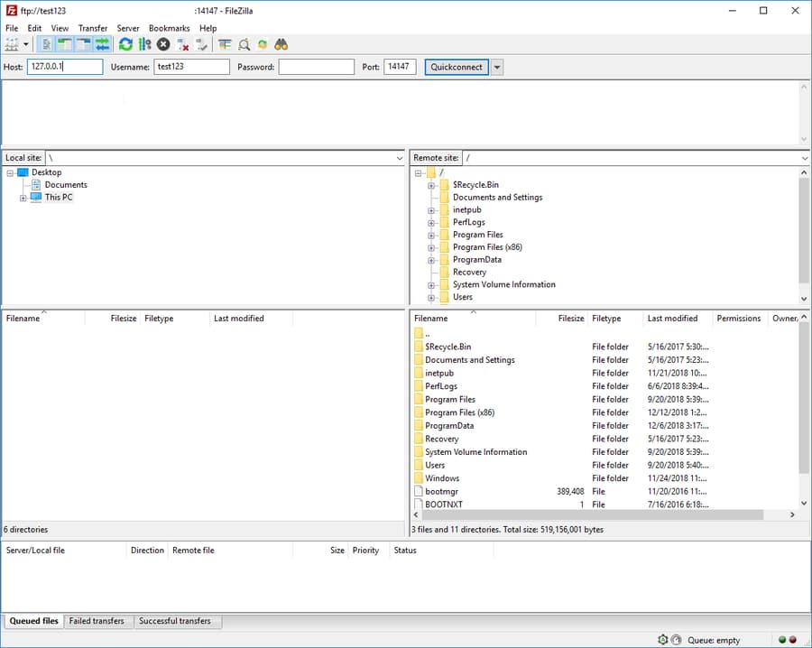Open the Transfer menu
The width and height of the screenshot is (812, 648).
(93, 28)
